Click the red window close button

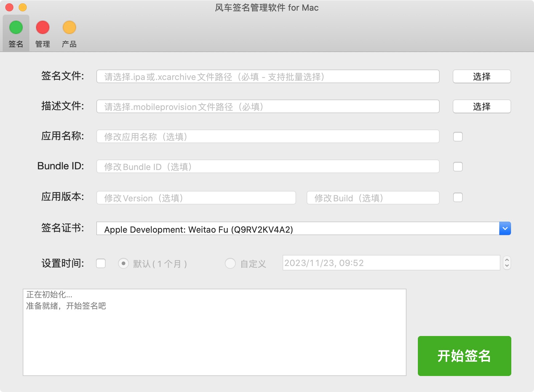(x=9, y=7)
